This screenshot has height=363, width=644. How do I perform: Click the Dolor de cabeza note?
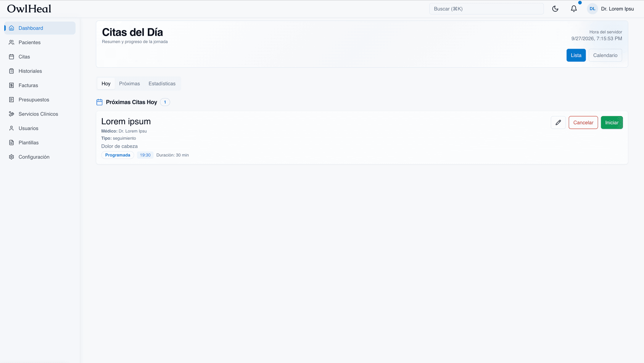coord(119,146)
